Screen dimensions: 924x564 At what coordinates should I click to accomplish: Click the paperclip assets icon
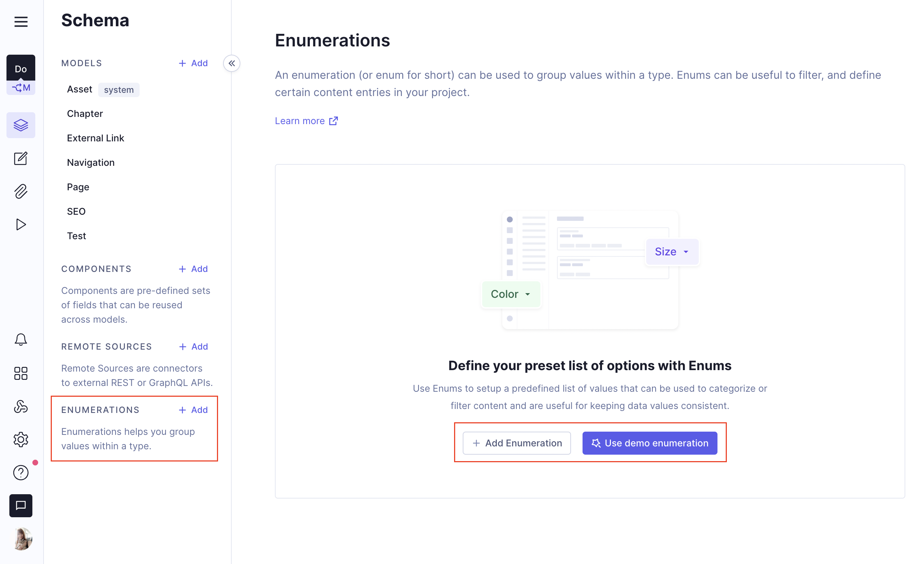pyautogui.click(x=21, y=191)
